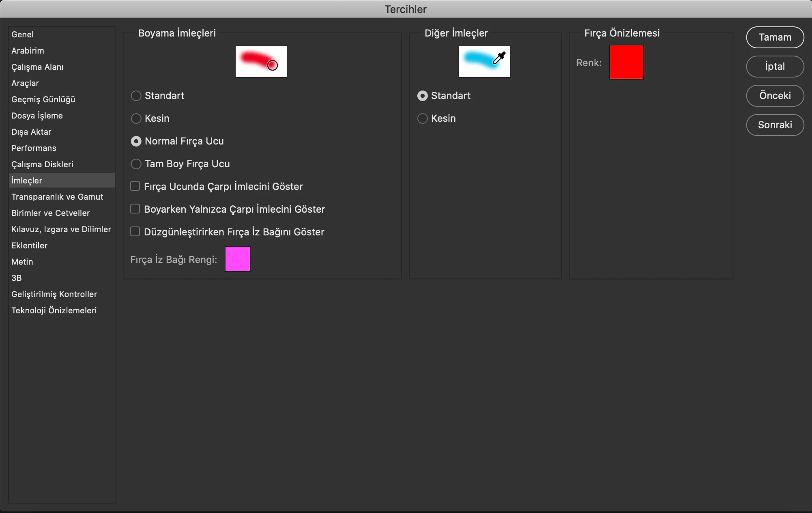This screenshot has width=812, height=513.
Task: Click the İptal button
Action: (x=775, y=67)
